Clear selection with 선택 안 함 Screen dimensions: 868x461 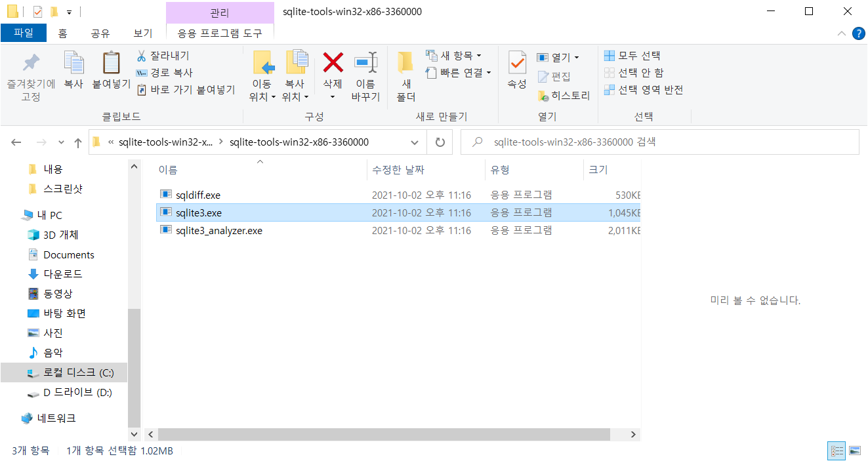click(x=634, y=73)
